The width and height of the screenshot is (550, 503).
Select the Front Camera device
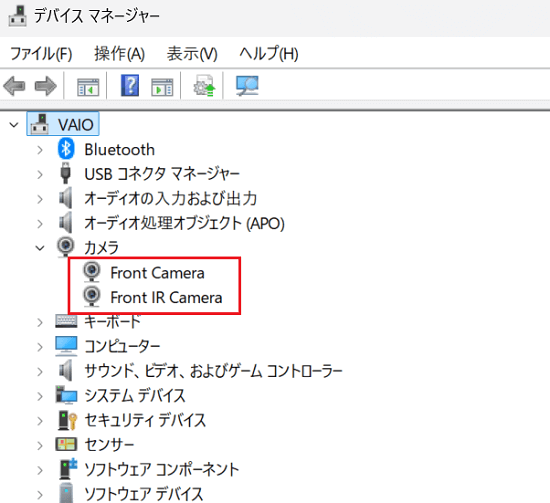(157, 273)
